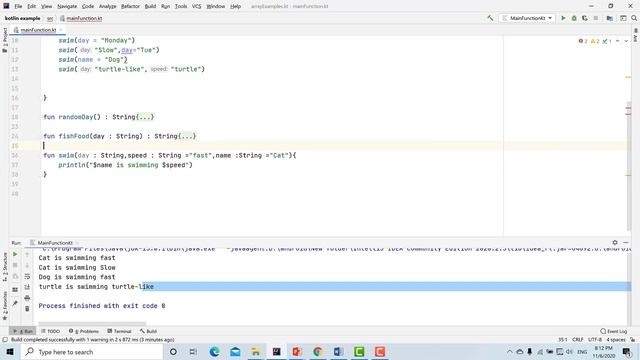Screen dimensions: 640x360
Task: Toggle tool window bars in status bar corner
Action: pyautogui.click(x=4, y=340)
